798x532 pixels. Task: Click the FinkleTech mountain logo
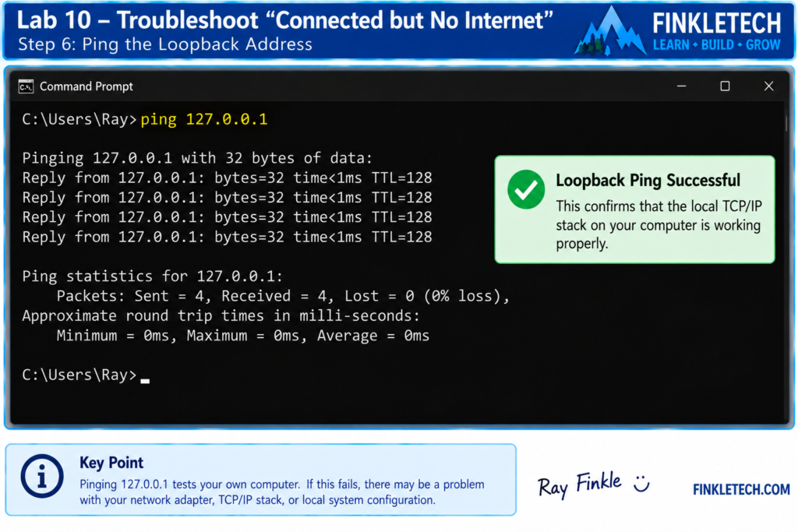(609, 31)
